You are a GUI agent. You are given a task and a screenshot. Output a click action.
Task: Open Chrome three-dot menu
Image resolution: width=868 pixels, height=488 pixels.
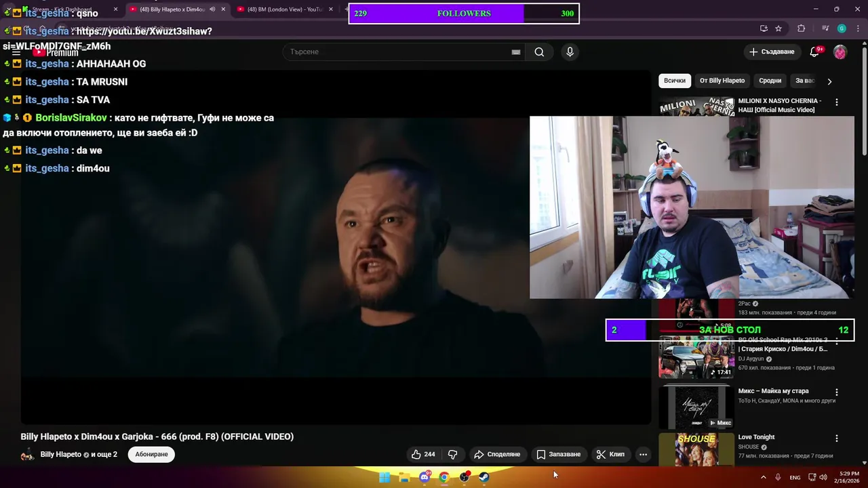tap(857, 28)
